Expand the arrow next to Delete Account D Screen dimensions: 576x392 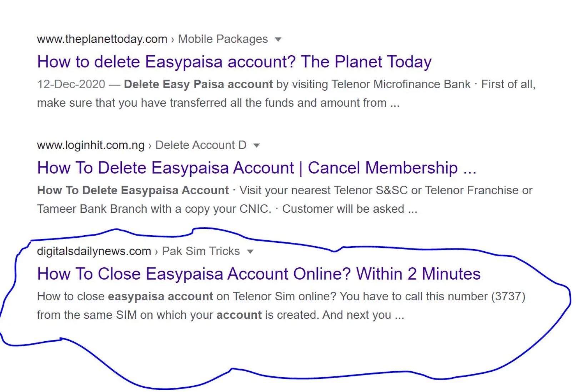click(256, 145)
